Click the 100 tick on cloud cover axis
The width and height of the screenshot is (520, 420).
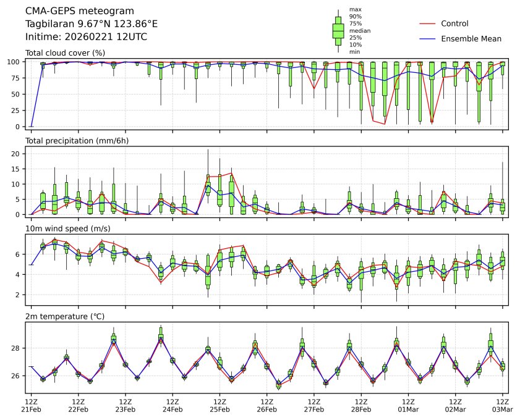pyautogui.click(x=15, y=62)
